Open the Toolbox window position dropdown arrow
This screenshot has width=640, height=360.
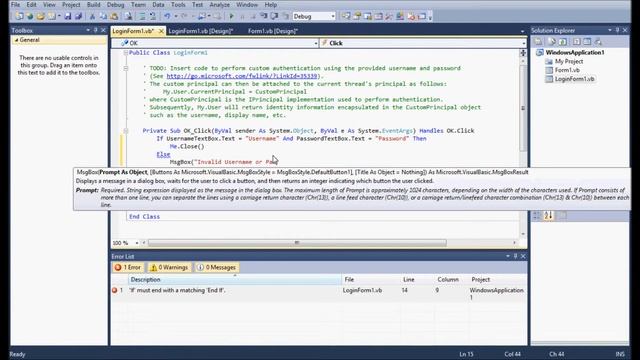[88, 30]
